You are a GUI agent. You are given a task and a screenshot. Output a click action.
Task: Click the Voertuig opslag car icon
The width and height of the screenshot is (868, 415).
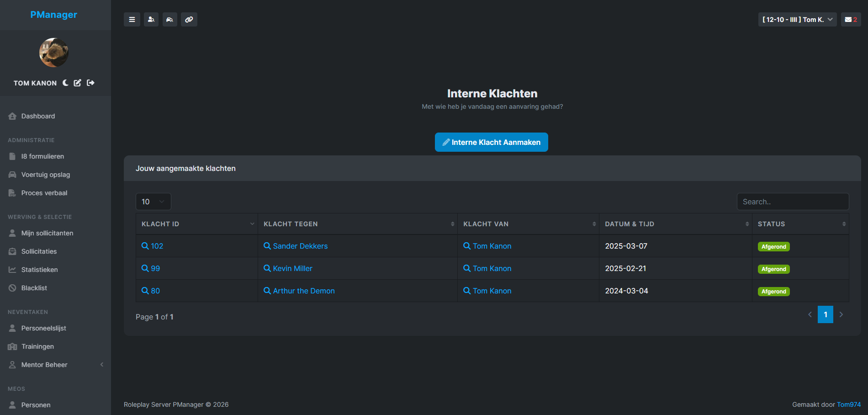[12, 174]
